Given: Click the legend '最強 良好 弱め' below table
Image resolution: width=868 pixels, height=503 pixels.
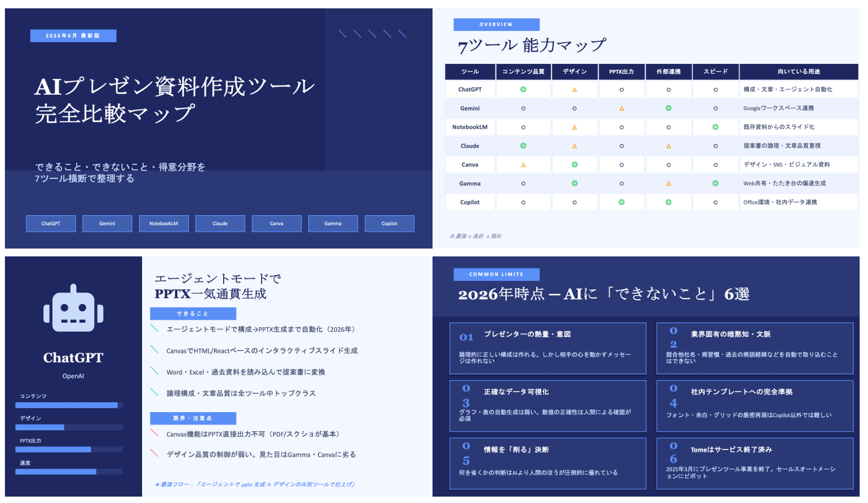Looking at the screenshot, I should pos(476,236).
